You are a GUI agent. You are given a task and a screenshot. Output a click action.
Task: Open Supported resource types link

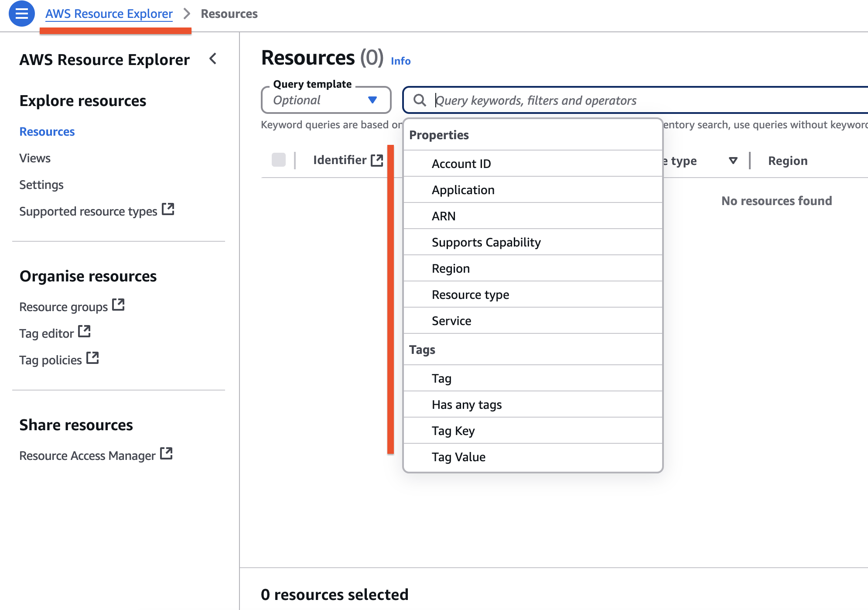[x=88, y=211]
